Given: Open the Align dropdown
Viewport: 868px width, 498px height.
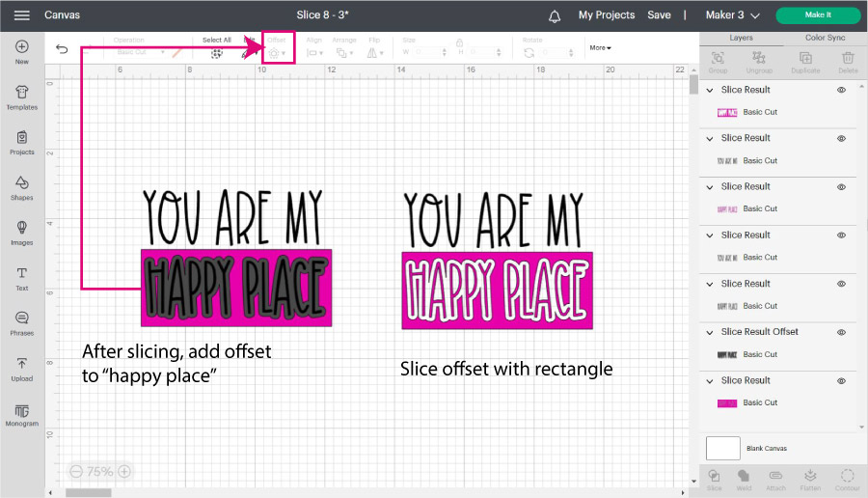Looking at the screenshot, I should tap(314, 53).
